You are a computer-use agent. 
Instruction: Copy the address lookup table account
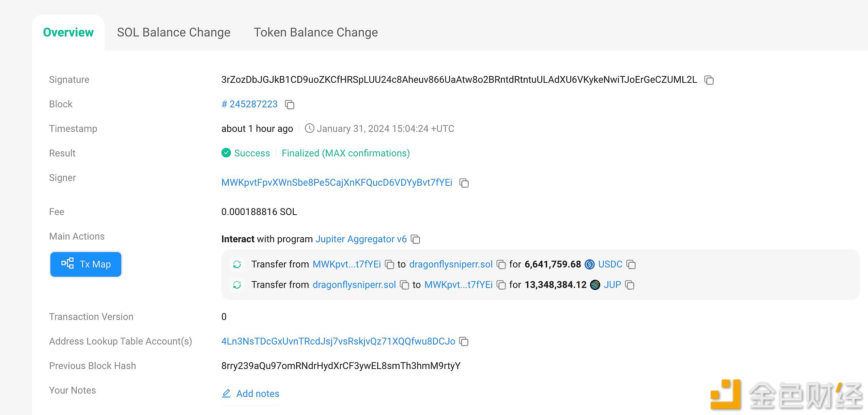(464, 341)
